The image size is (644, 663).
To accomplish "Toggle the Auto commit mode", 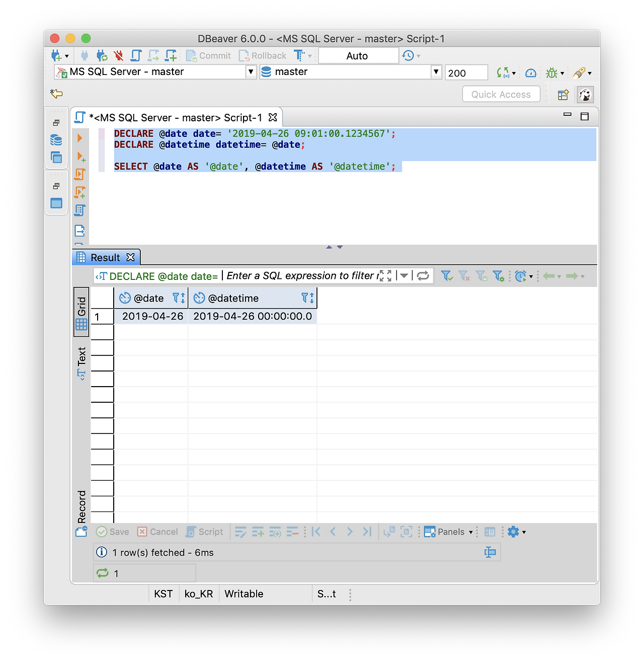I will click(x=358, y=55).
